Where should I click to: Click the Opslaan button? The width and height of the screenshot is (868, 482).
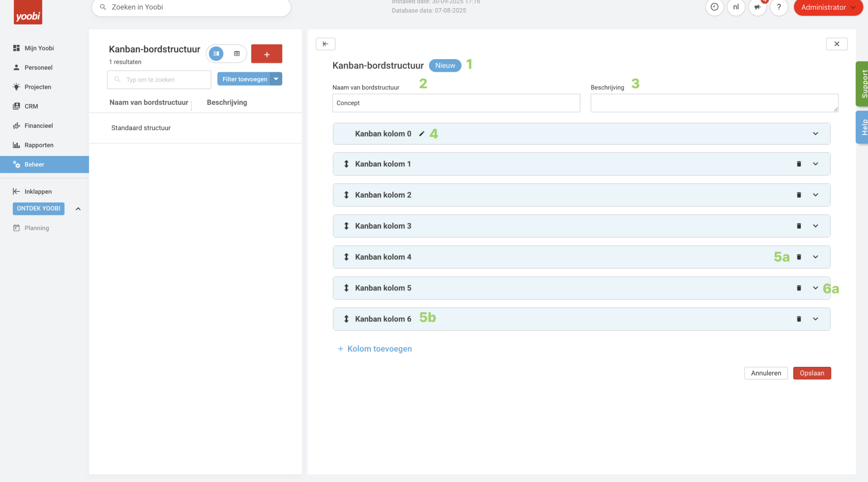[811, 373]
